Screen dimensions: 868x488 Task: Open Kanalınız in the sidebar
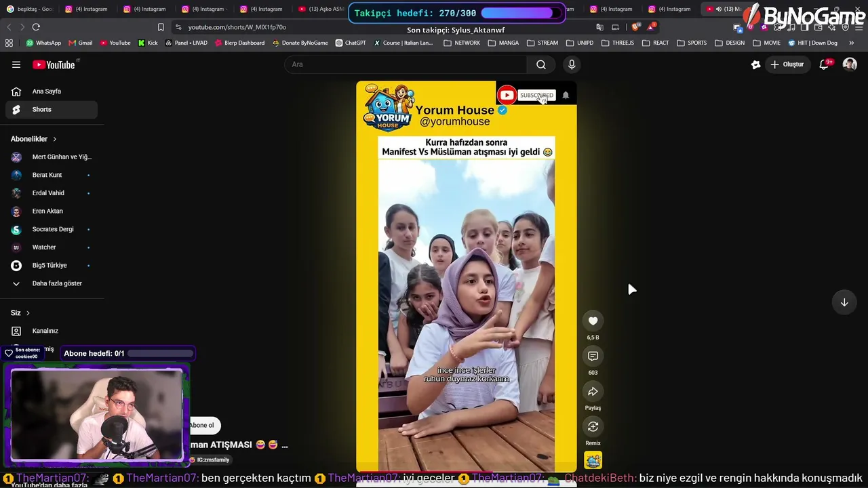click(52, 331)
